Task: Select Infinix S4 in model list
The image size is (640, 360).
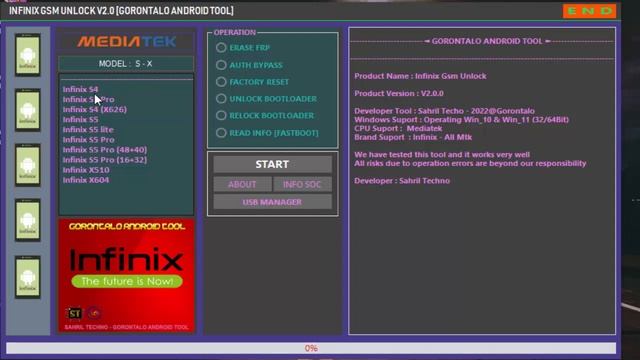Action: point(80,89)
